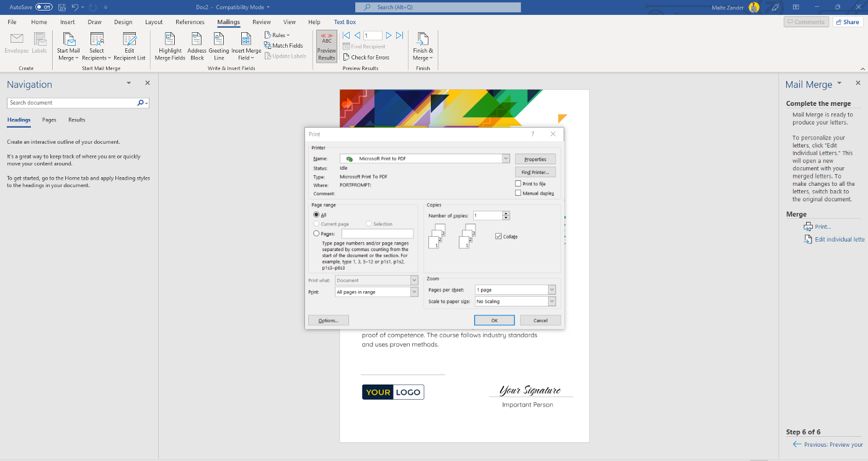Switch to the References ribbon tab

(x=190, y=22)
